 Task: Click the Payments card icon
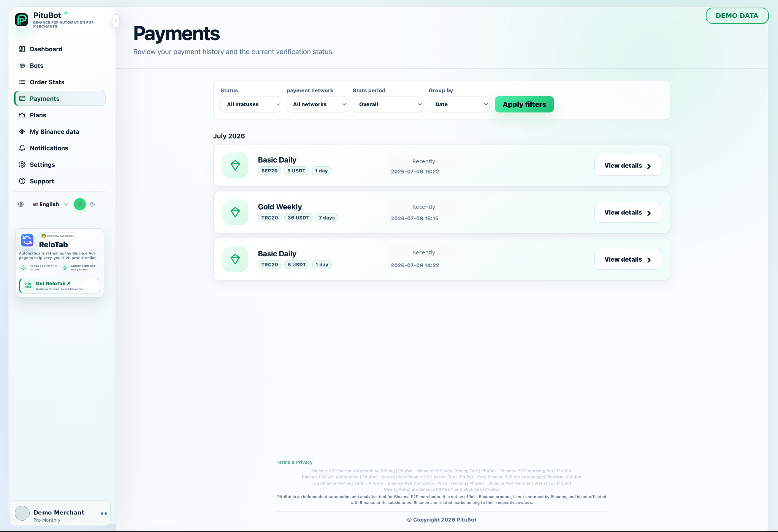22,99
